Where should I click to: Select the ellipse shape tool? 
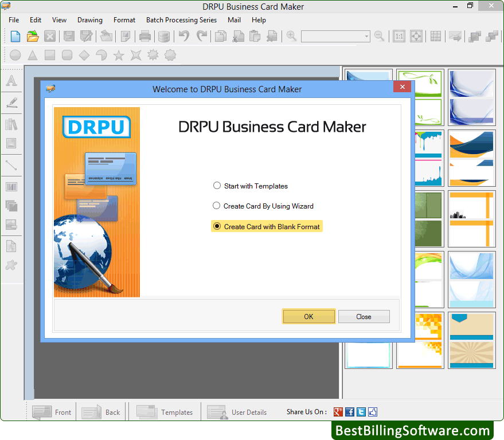tap(15, 55)
